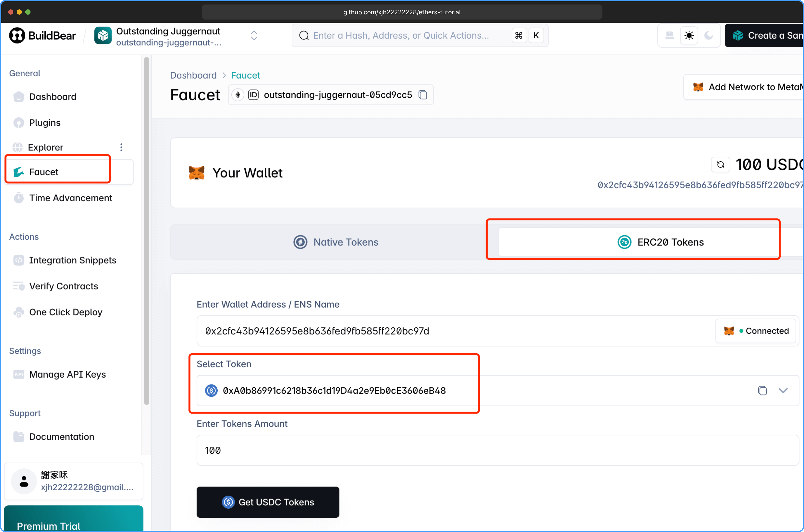
Task: Open Explorer three-dot options menu
Action: click(x=121, y=147)
